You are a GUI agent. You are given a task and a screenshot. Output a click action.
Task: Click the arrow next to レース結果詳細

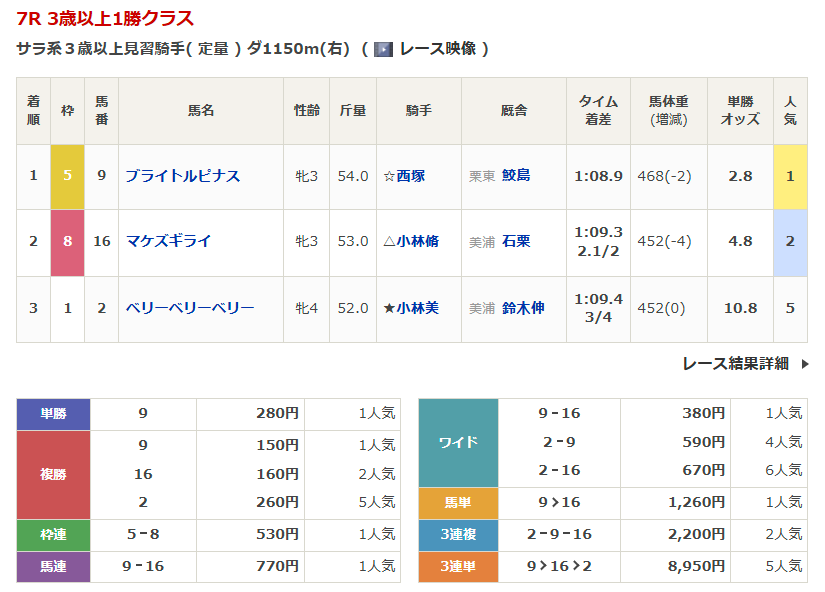point(805,364)
